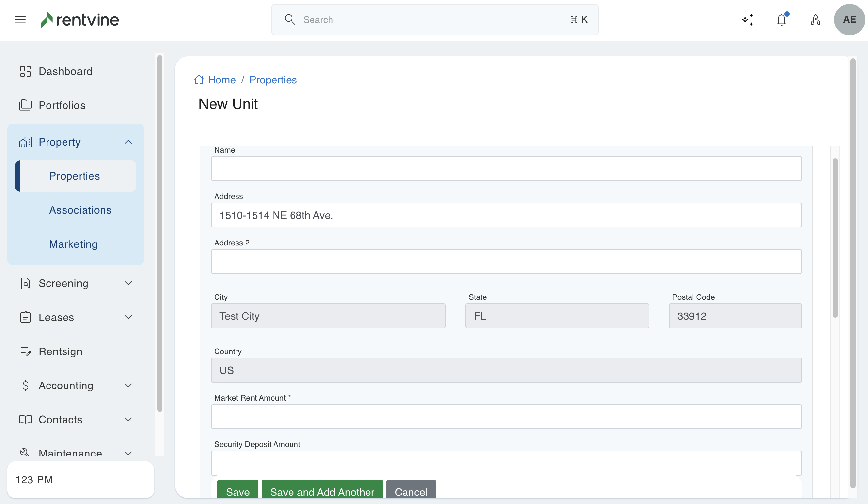Expand the Leases menu
The width and height of the screenshot is (868, 504).
click(128, 317)
